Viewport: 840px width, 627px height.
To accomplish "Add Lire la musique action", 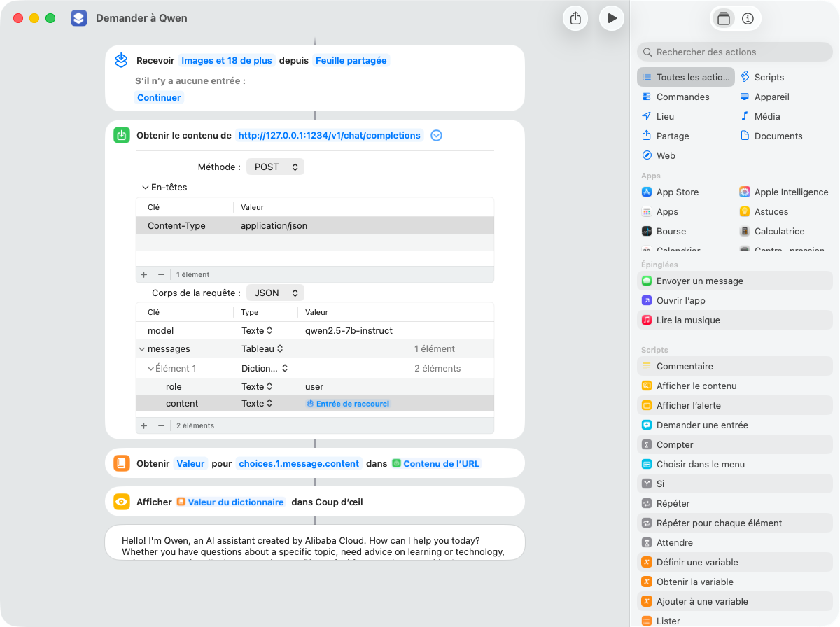I will tap(735, 320).
